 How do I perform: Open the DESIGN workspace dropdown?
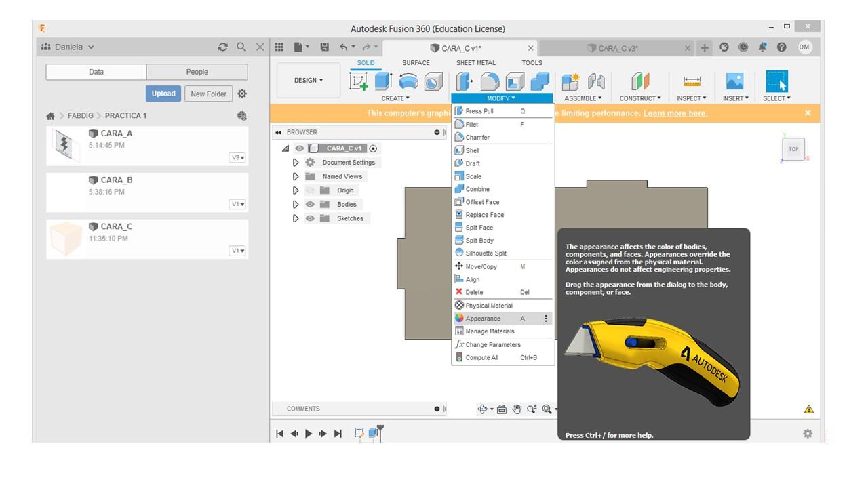coord(309,81)
